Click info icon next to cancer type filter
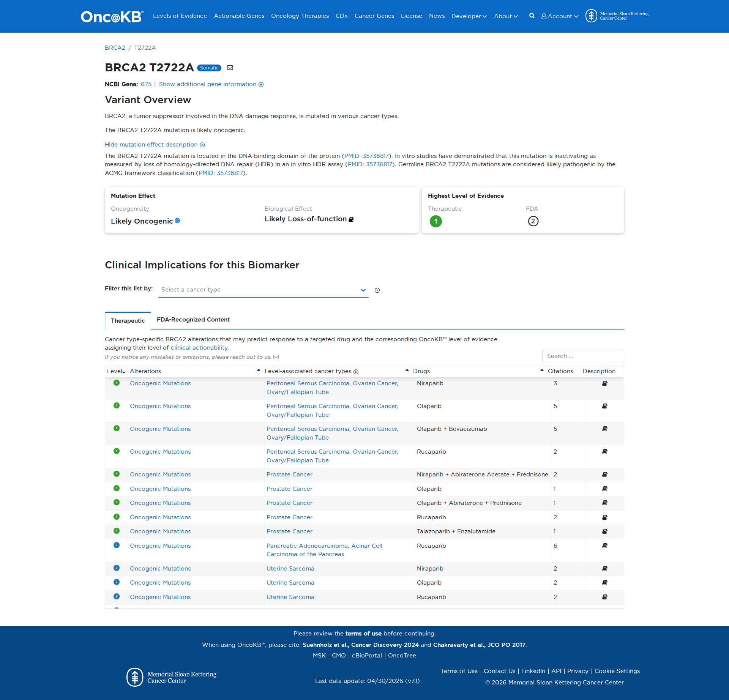Image resolution: width=729 pixels, height=700 pixels. [377, 290]
